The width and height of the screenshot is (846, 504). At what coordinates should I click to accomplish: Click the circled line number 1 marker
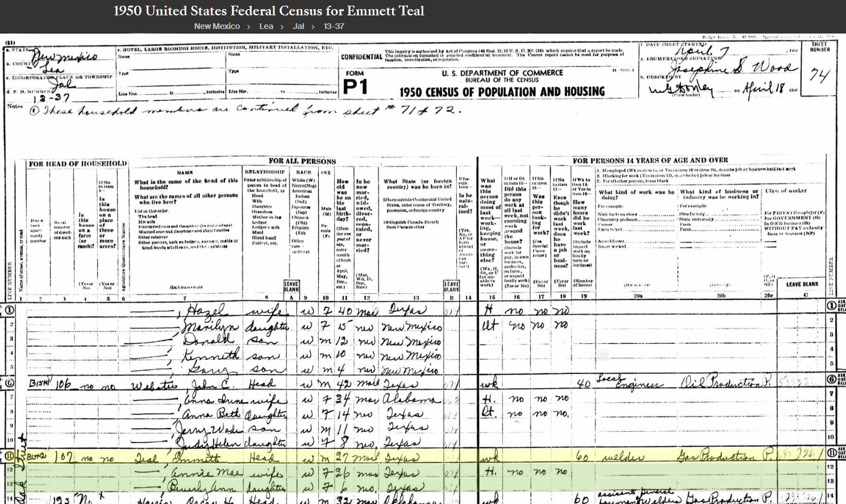click(10, 310)
